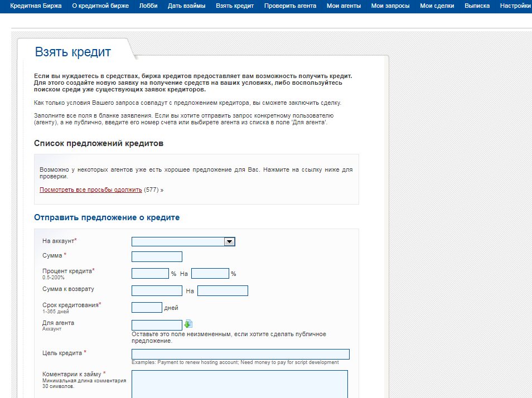532x398 pixels.
Task: Open the Настройки menu item
Action: [515, 6]
